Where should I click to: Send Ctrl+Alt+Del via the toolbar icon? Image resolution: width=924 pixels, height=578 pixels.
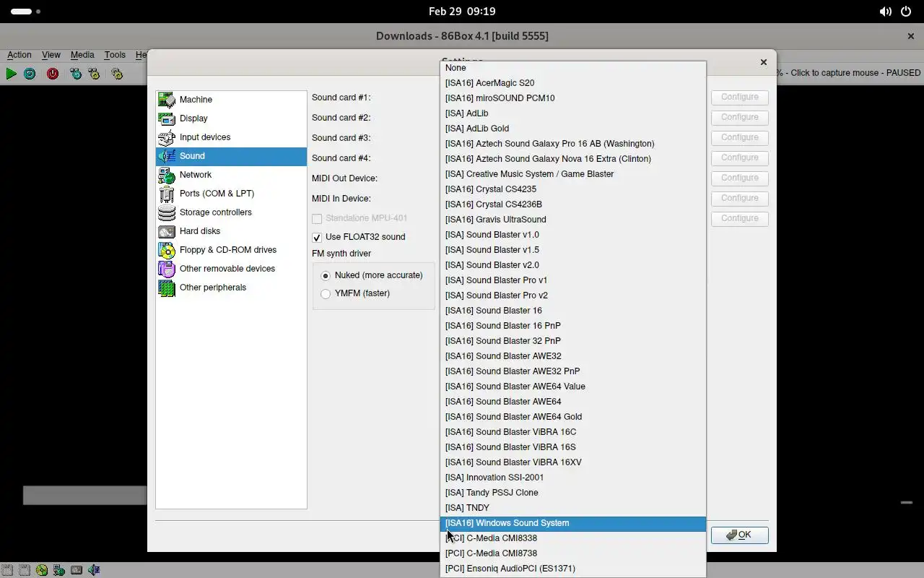coord(76,74)
